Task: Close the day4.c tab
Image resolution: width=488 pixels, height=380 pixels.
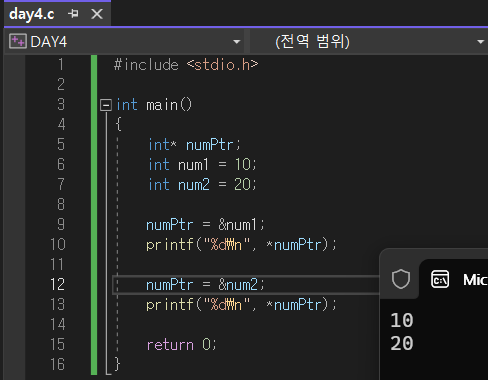Action: pyautogui.click(x=97, y=14)
